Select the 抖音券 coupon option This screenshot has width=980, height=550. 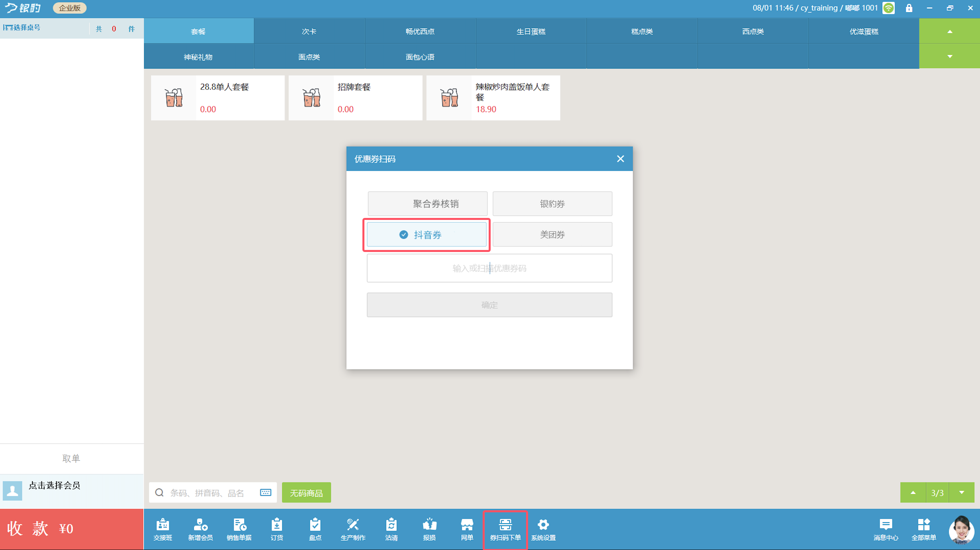[x=427, y=235]
